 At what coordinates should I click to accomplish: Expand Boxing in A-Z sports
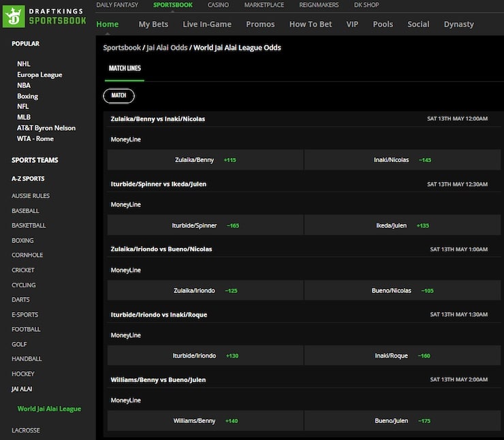[22, 240]
